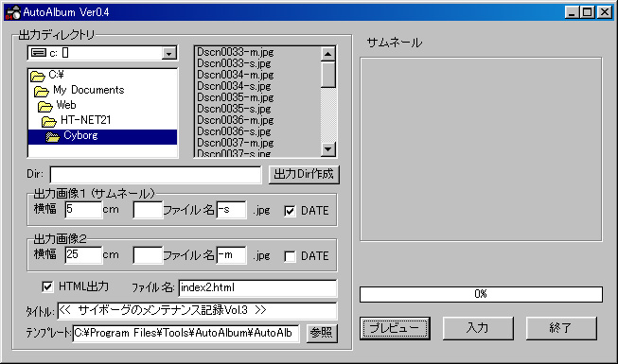Select Dscn0036-m.jpg in file list

coord(236,121)
